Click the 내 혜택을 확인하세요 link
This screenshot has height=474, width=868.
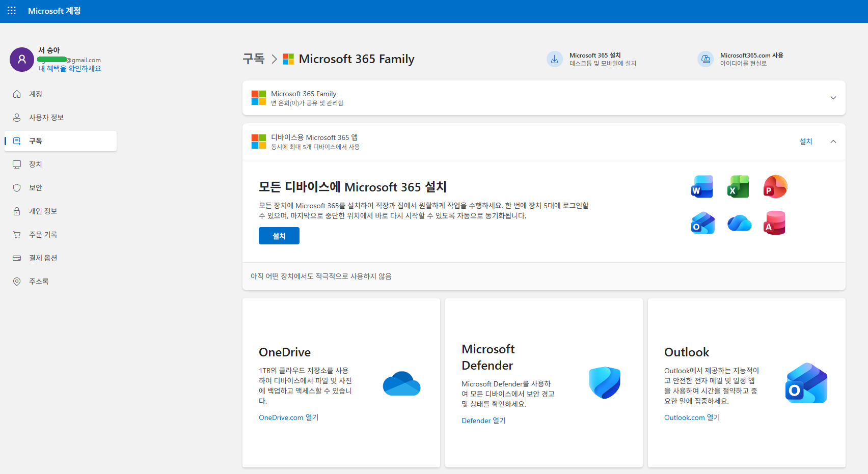[x=70, y=69]
